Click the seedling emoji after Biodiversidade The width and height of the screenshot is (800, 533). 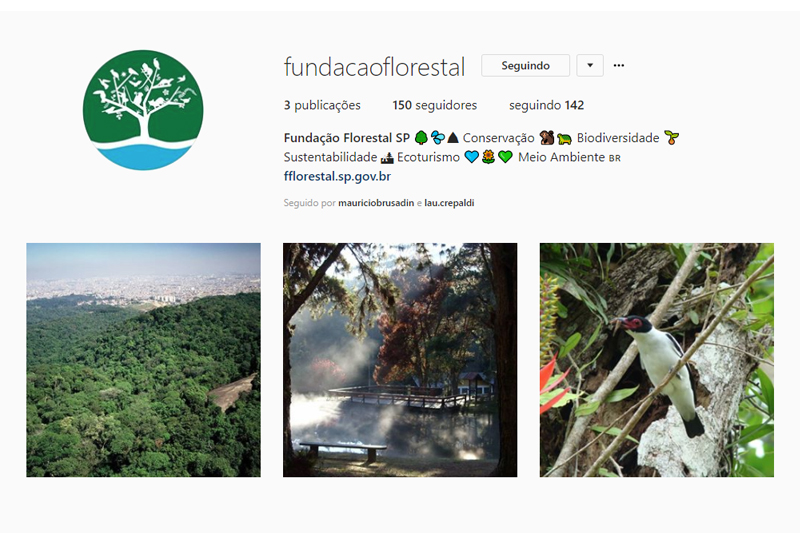tap(671, 138)
